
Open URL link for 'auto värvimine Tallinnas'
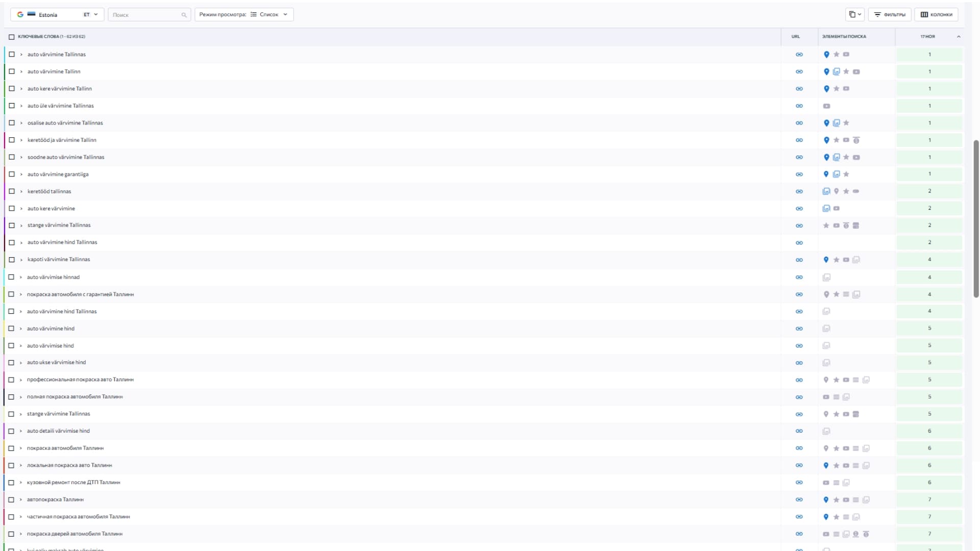tap(799, 55)
